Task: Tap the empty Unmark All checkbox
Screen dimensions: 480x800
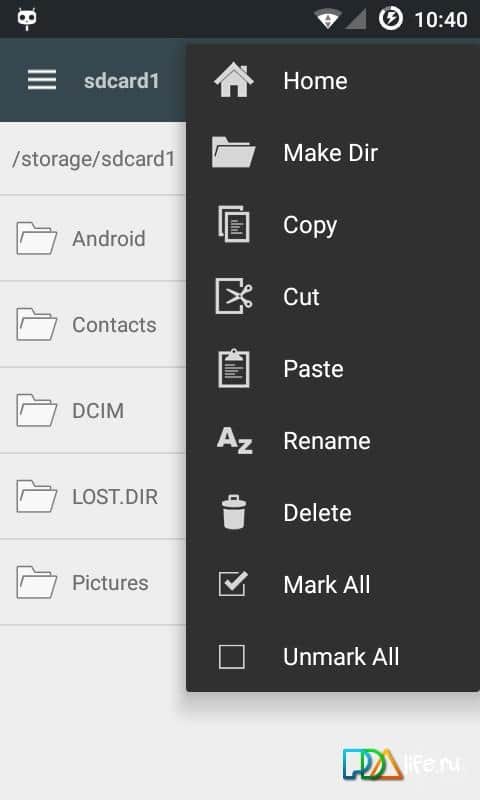Action: coord(232,656)
